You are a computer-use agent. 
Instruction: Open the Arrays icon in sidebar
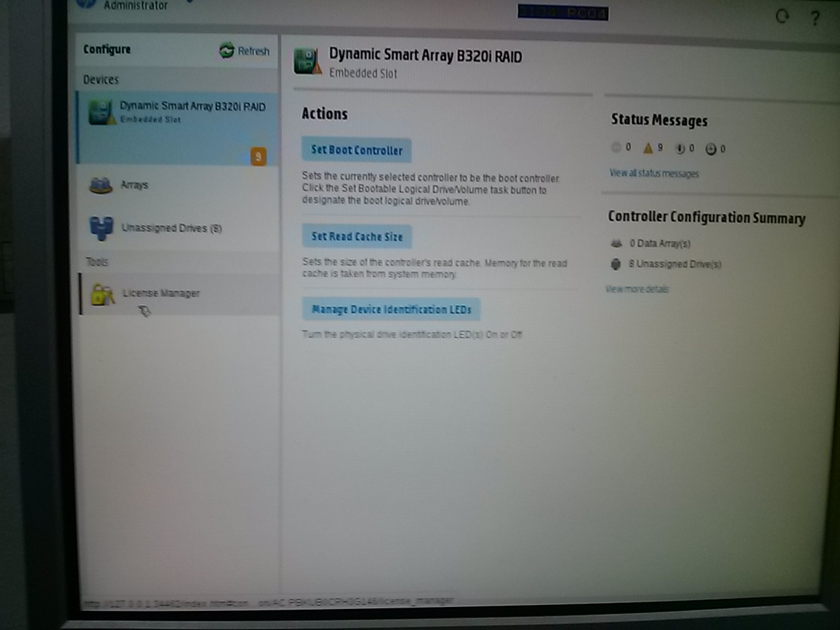tap(100, 186)
